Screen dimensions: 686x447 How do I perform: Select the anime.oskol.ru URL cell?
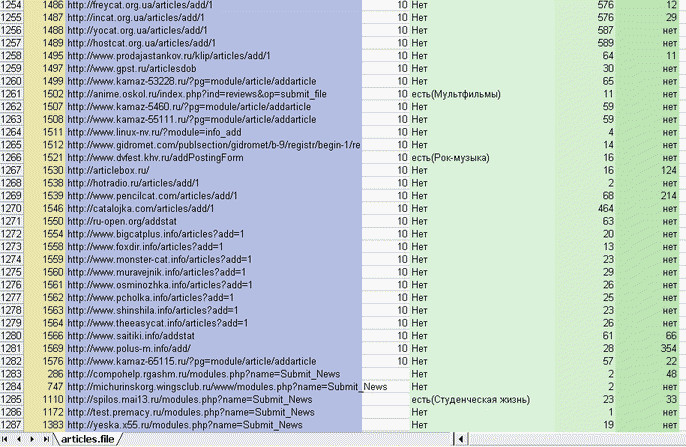click(x=214, y=94)
